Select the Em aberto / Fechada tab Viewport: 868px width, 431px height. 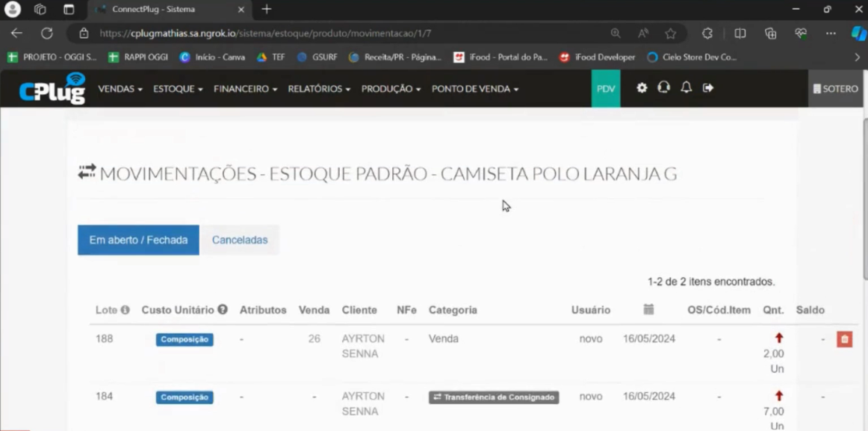click(x=138, y=241)
